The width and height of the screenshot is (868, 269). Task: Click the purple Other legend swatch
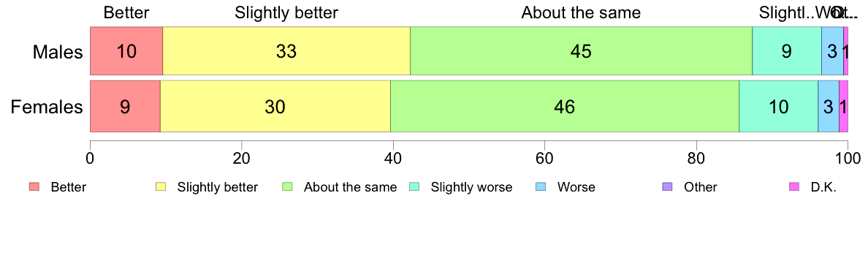[668, 187]
